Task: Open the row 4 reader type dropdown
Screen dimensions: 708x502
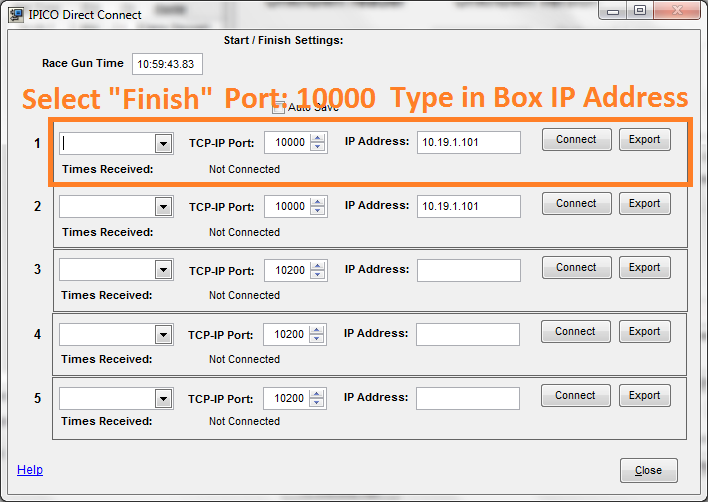Action: [163, 335]
